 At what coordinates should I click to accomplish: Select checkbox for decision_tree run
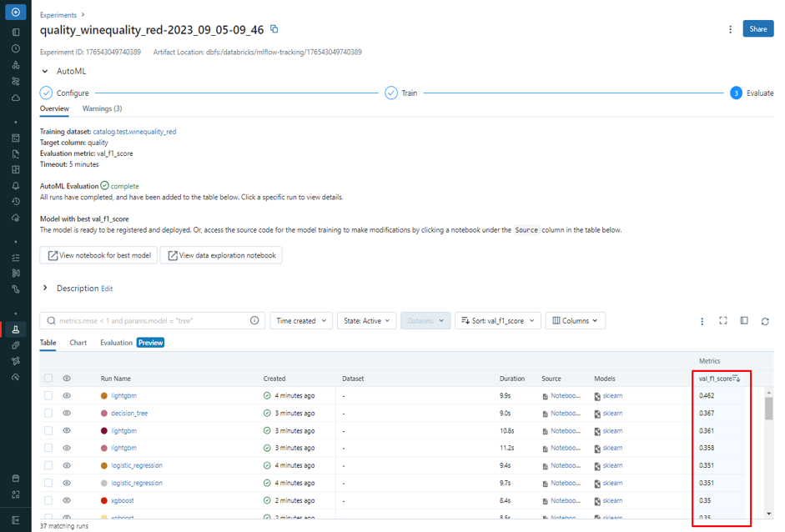48,414
